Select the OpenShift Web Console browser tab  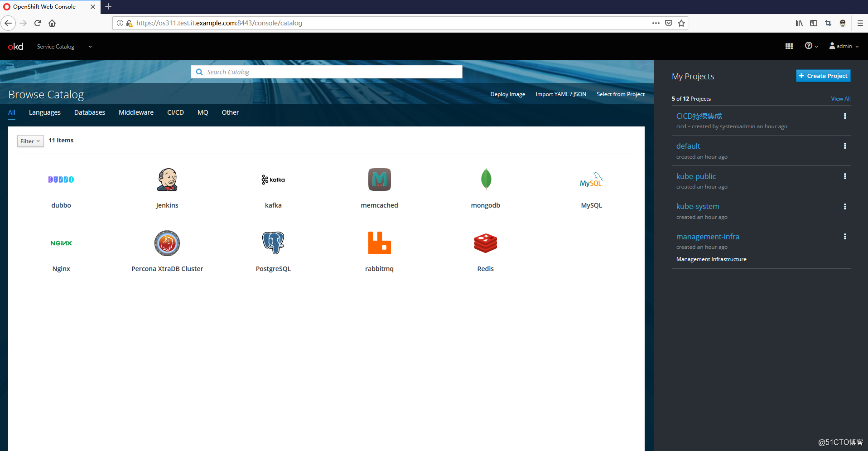click(x=49, y=7)
